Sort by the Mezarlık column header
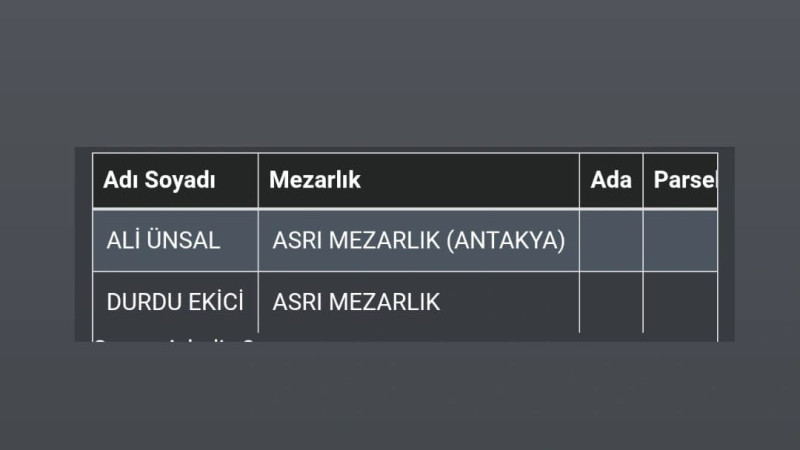Viewport: 800px width, 450px height. tap(315, 181)
